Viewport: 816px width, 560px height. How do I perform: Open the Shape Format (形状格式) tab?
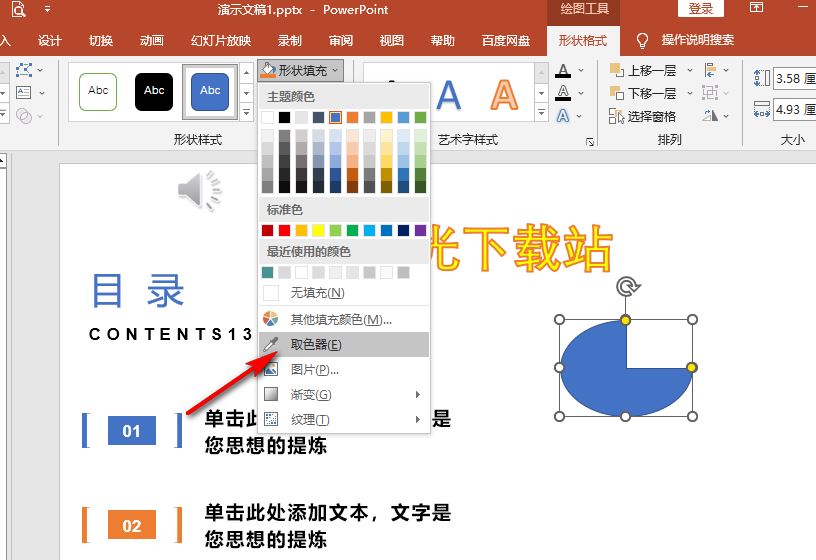pyautogui.click(x=582, y=41)
